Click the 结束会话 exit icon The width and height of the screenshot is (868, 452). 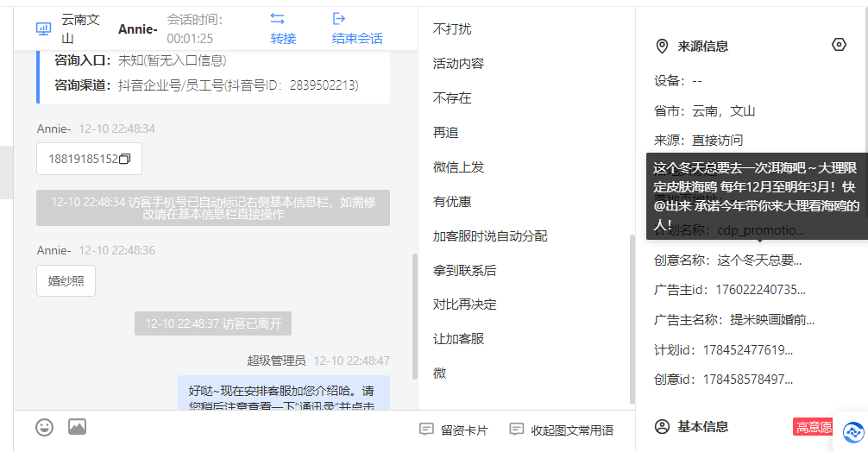pyautogui.click(x=339, y=19)
